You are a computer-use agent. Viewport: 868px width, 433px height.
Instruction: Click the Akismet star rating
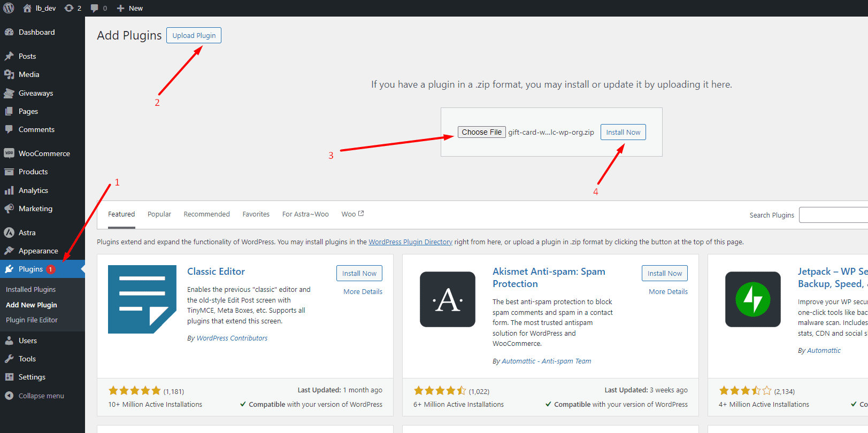[x=440, y=391]
